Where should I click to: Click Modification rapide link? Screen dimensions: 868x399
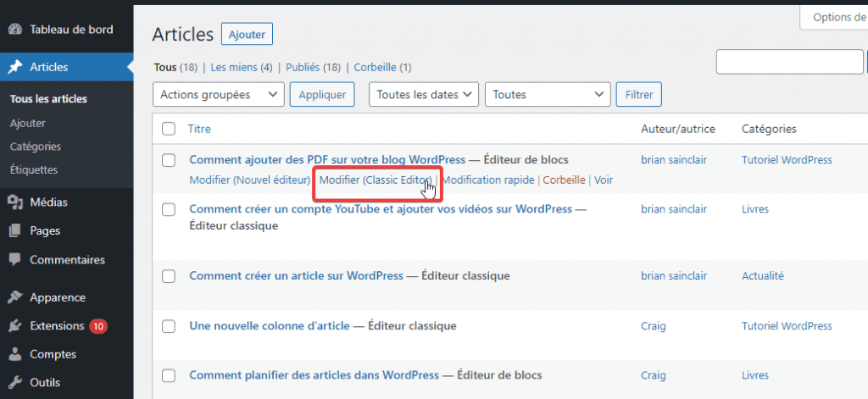487,180
